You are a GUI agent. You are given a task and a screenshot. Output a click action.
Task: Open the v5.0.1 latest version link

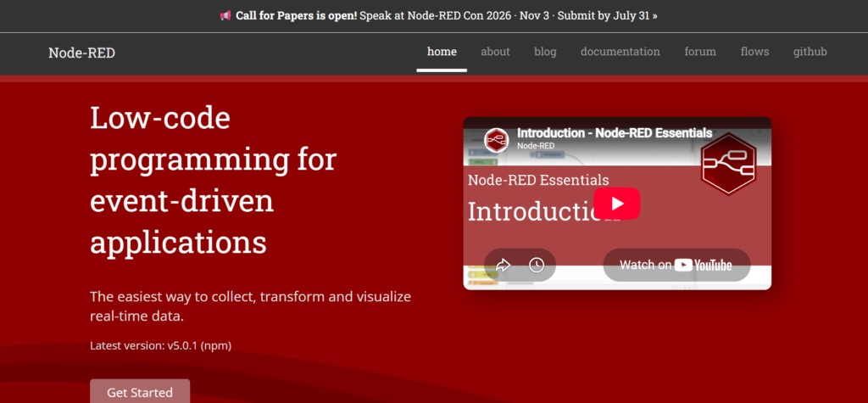click(183, 346)
